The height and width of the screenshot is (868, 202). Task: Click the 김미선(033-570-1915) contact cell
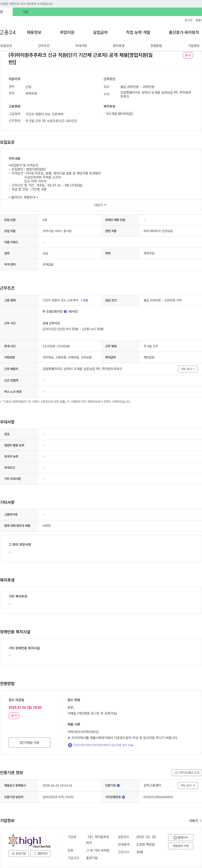pos(58,797)
